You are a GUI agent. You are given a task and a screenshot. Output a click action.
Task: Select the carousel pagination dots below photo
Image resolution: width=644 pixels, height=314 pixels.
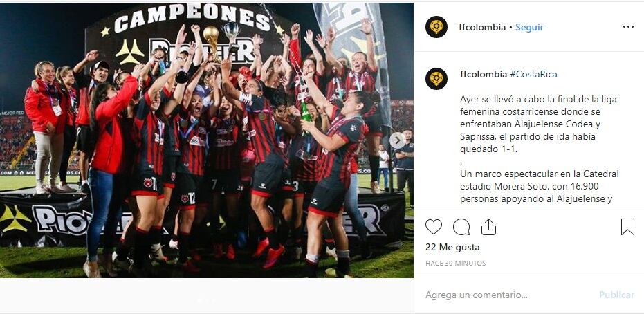pos(207,300)
